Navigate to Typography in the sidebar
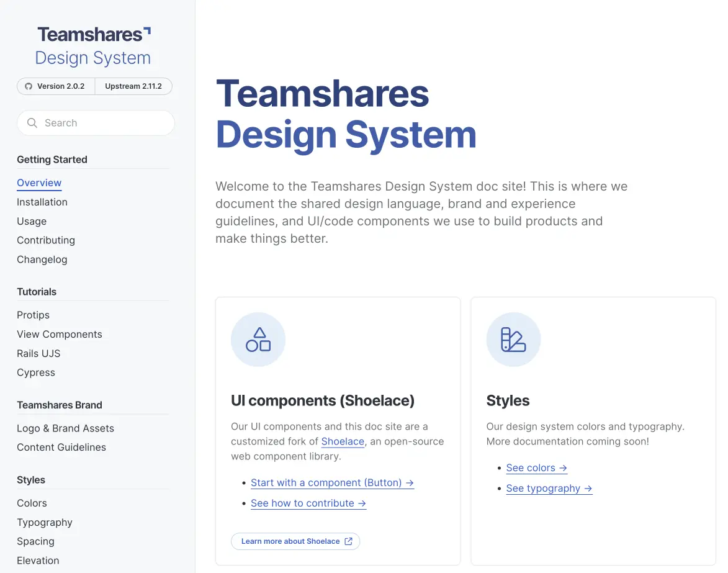 coord(45,523)
